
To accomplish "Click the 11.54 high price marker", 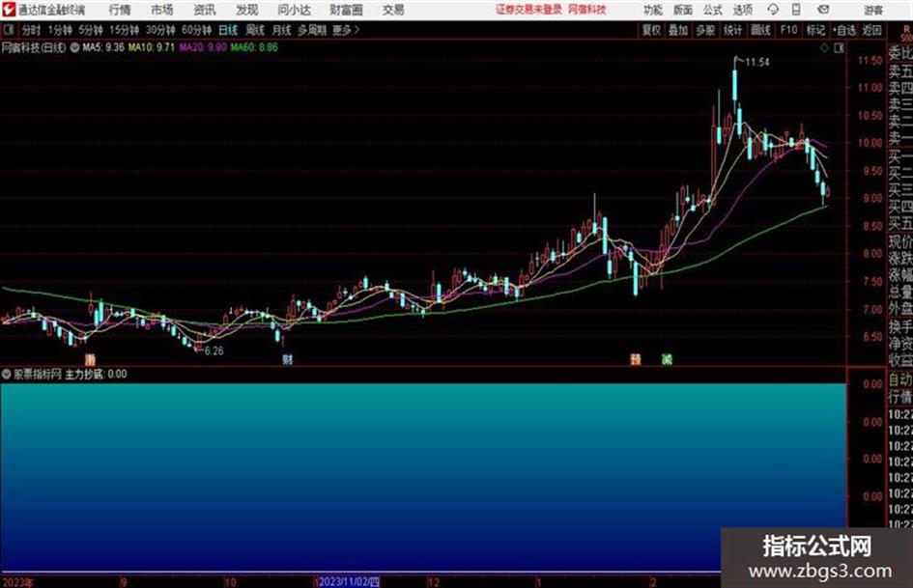I will (756, 63).
